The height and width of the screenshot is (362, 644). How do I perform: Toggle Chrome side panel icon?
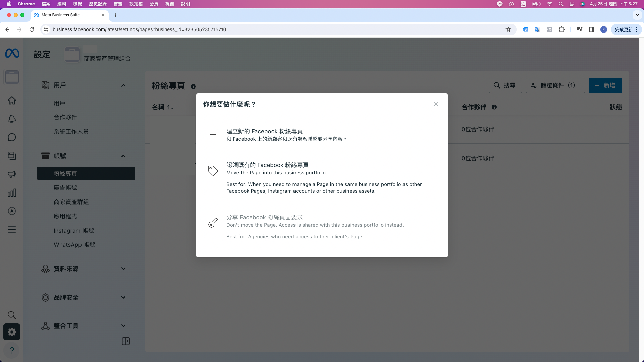[x=592, y=29]
